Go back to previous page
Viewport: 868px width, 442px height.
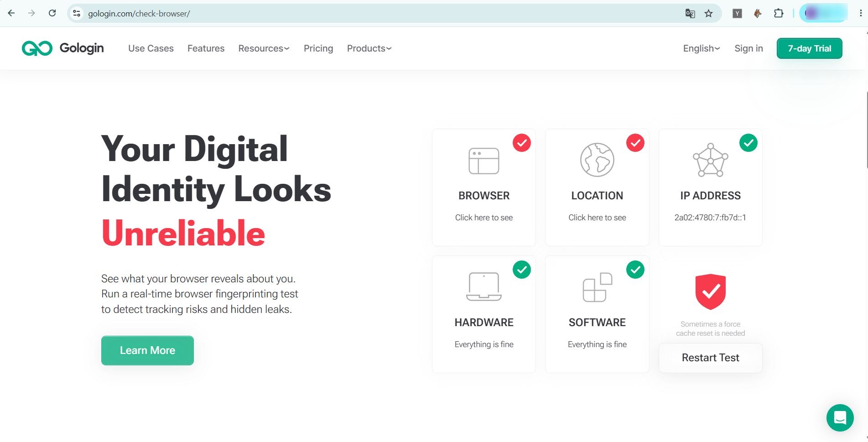click(x=11, y=13)
